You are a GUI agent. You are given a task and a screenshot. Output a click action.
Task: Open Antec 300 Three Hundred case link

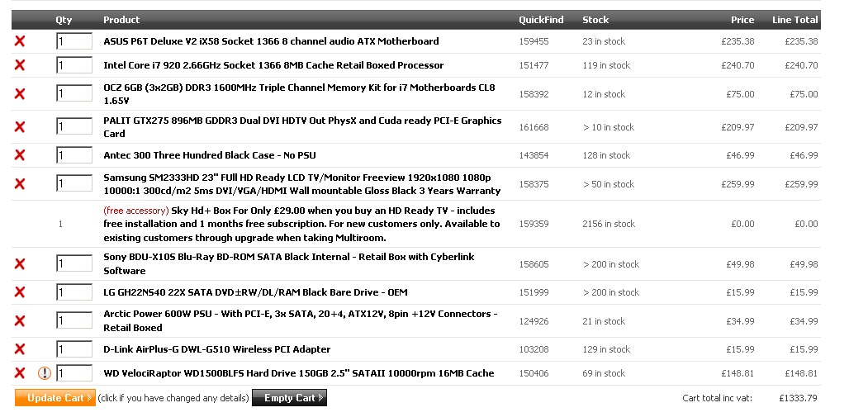(x=210, y=155)
